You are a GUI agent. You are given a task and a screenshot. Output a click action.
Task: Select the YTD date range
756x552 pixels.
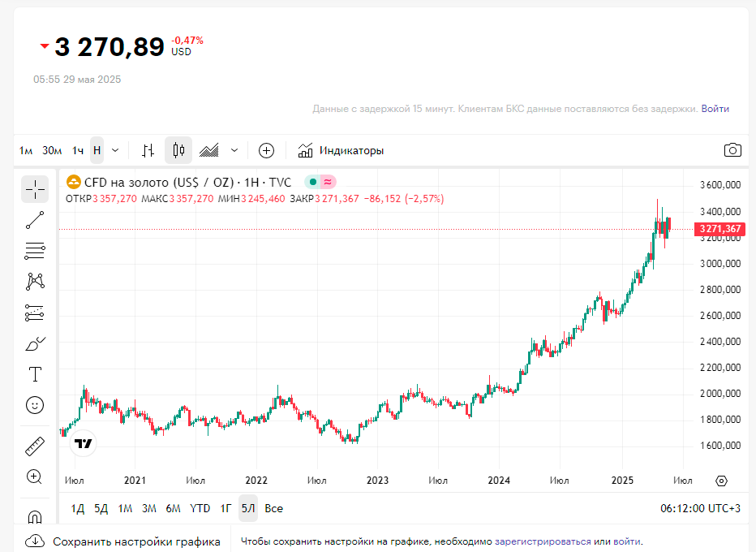pyautogui.click(x=200, y=508)
